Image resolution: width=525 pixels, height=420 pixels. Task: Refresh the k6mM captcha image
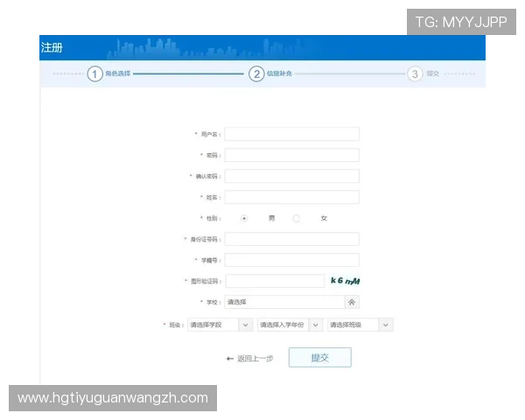[x=346, y=281]
